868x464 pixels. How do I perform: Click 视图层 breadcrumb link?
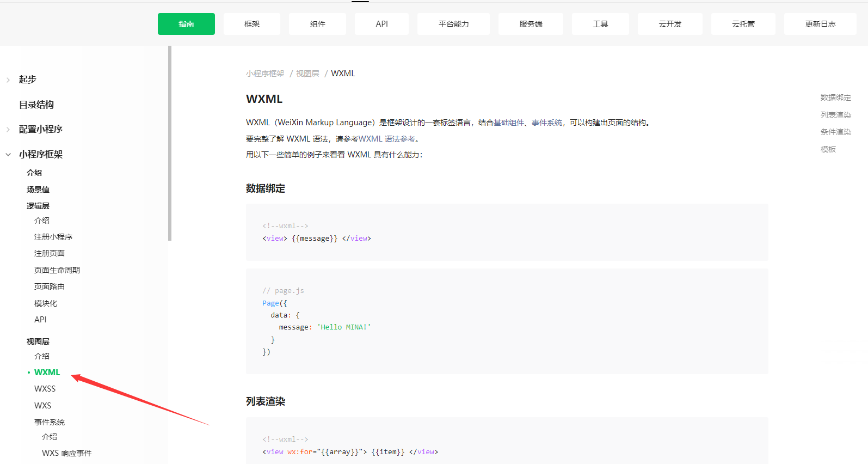[307, 74]
